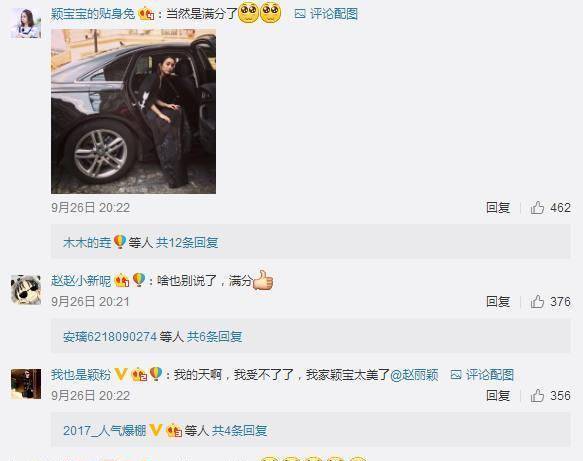Open username 颖宝宝的贴身兔
Screen dimensions: 583x461
[x=93, y=14]
